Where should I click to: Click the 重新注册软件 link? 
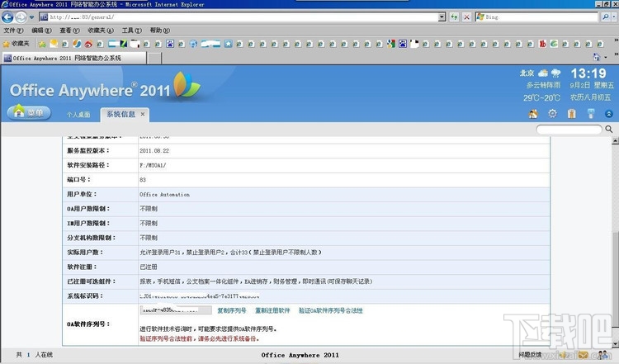(x=272, y=310)
